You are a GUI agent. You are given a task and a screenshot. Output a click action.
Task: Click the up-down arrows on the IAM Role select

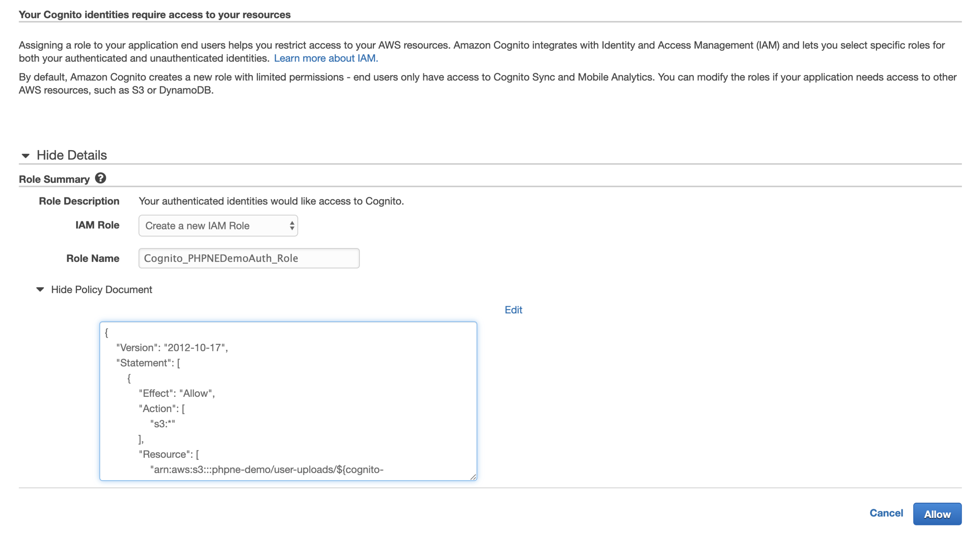point(292,226)
